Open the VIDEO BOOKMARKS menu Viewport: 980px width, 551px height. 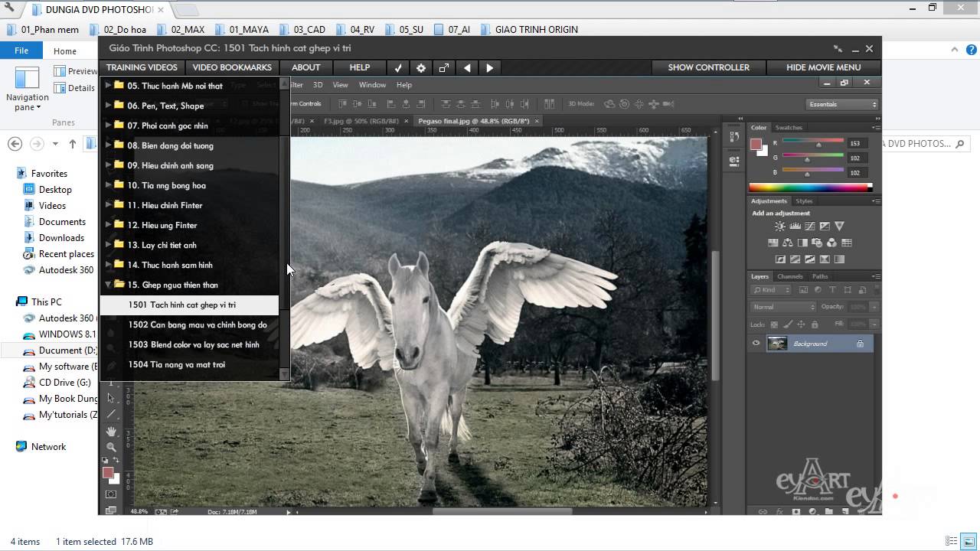pos(232,67)
